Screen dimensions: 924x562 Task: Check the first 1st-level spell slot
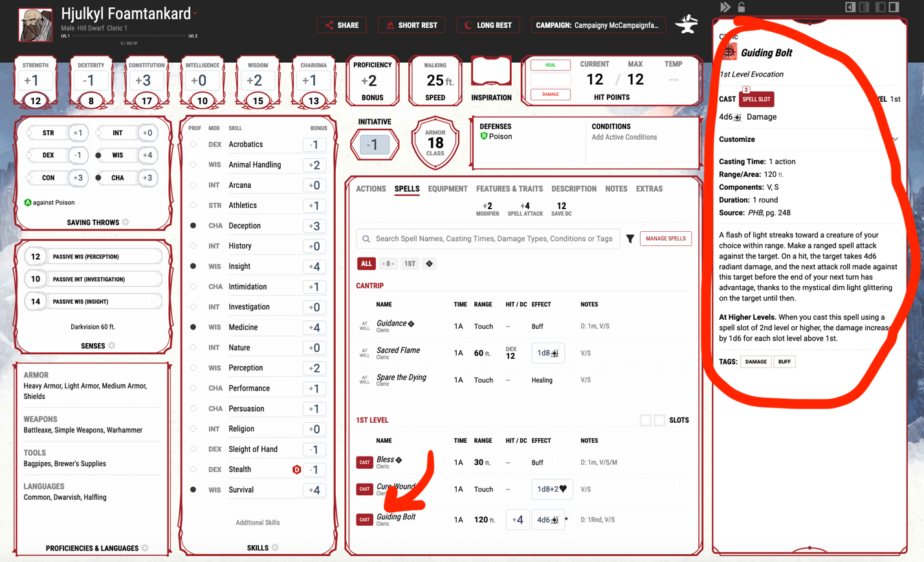(645, 420)
